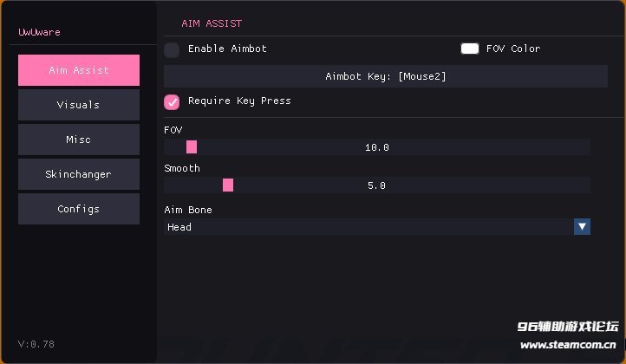Viewport: 626px width, 364px height.
Task: Click the V:0.78 version label
Action: pos(36,344)
